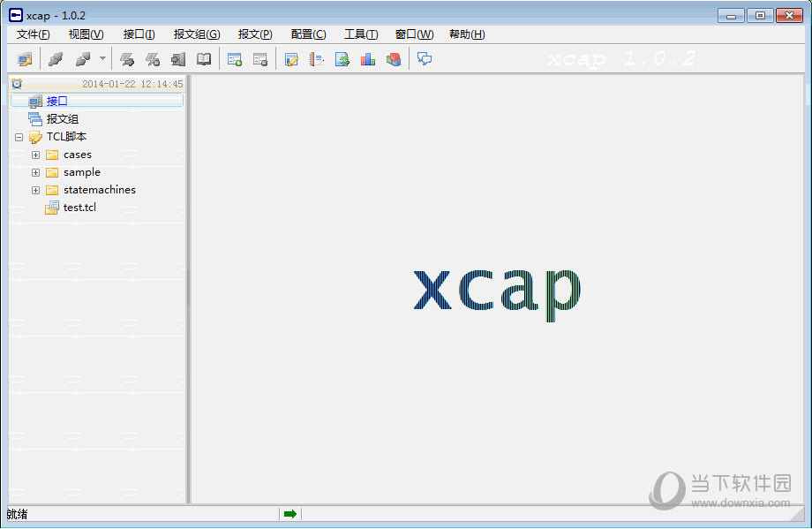Open the 工具 menu
812x529 pixels.
[360, 34]
